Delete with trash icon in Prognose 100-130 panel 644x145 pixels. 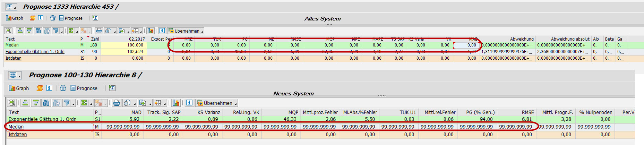[63, 88]
